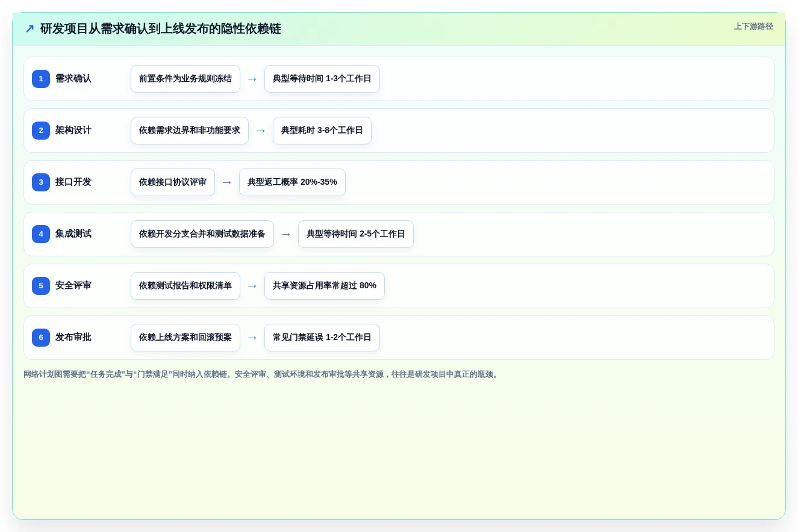Screen dimensions: 798x532
Task: Select step number badge 4
Action: pyautogui.click(x=41, y=234)
